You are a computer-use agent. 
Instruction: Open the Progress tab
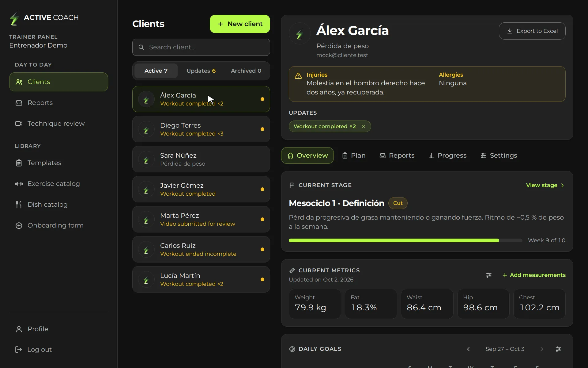pyautogui.click(x=447, y=155)
